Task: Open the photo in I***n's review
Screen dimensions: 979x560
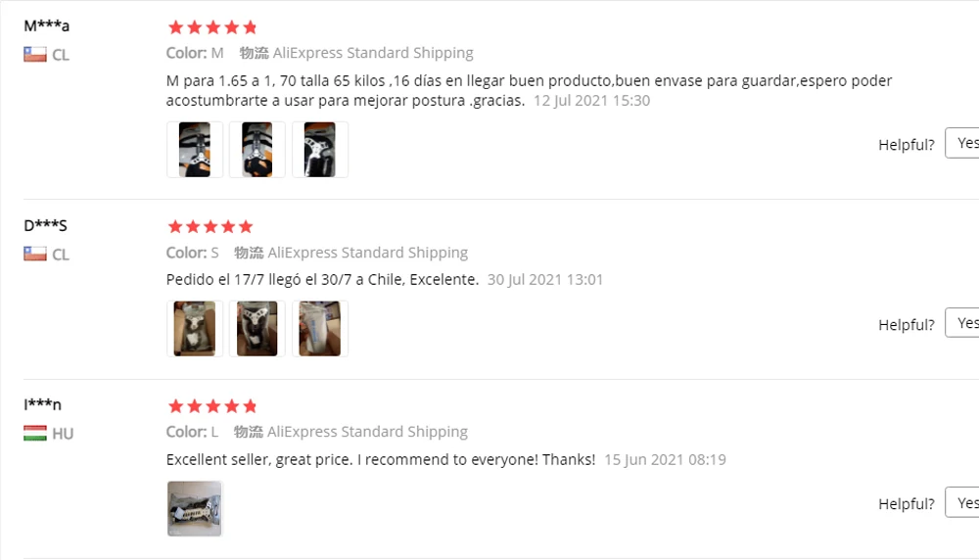Action: [195, 508]
